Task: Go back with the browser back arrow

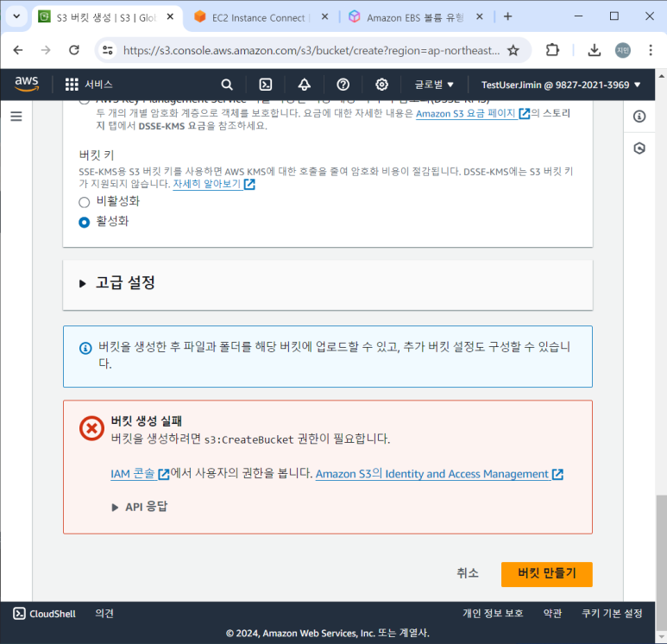Action: point(18,50)
